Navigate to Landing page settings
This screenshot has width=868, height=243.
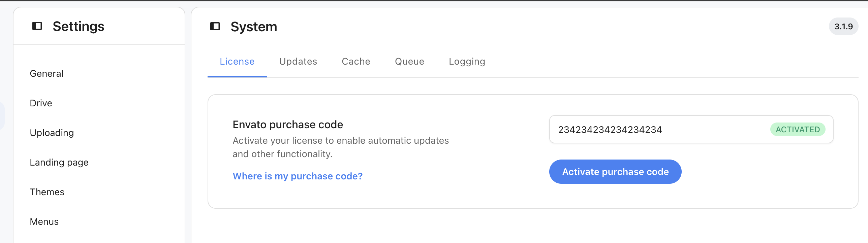tap(59, 163)
